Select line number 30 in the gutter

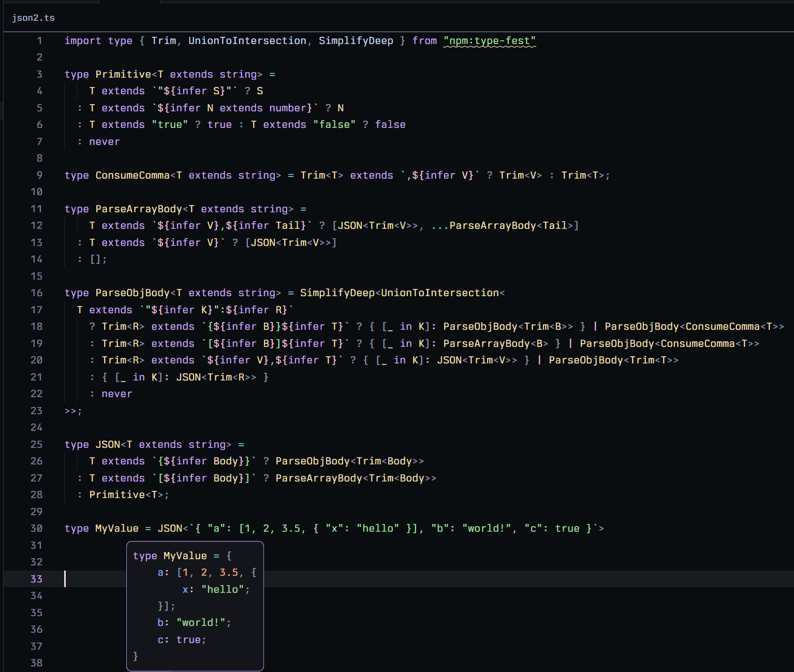click(36, 529)
